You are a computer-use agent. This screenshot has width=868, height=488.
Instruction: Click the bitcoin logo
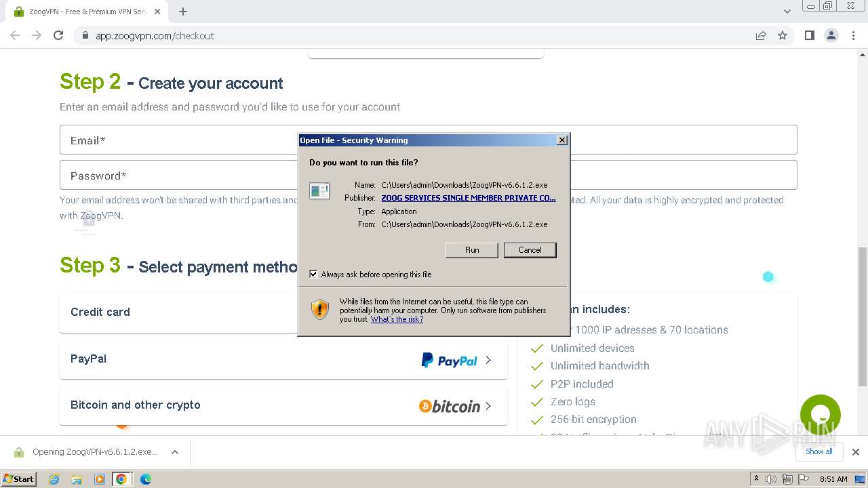pyautogui.click(x=449, y=406)
